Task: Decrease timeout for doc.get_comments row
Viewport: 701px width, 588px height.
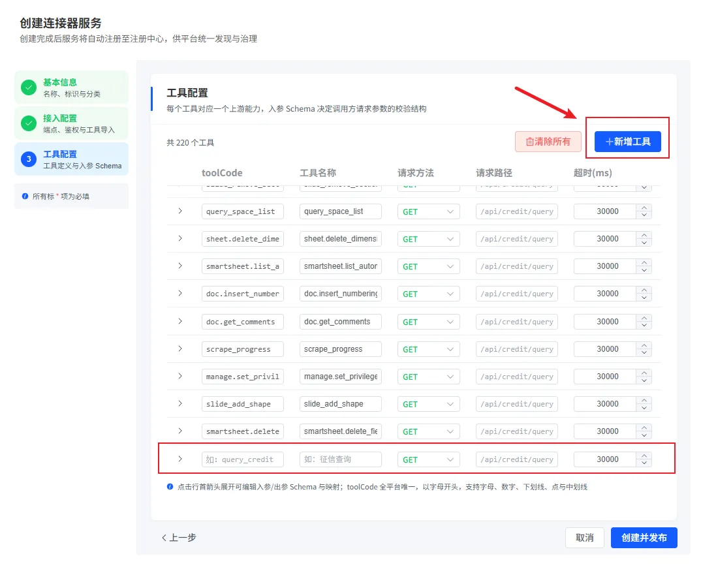Action: (644, 326)
